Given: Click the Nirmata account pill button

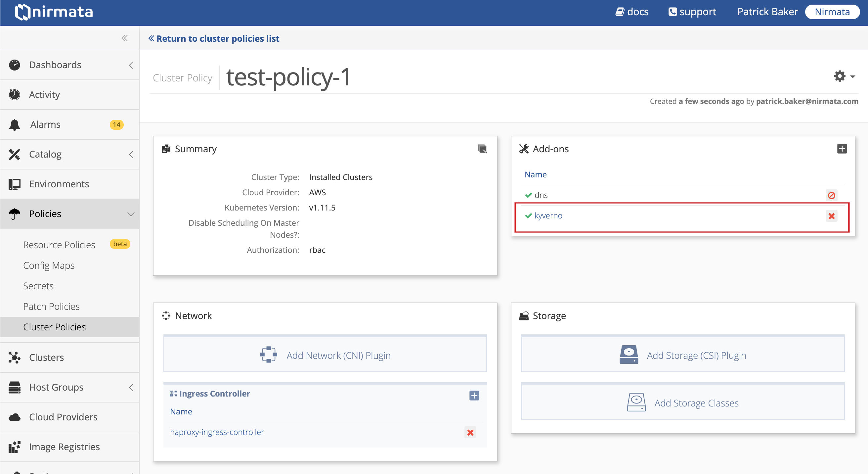Looking at the screenshot, I should point(832,12).
